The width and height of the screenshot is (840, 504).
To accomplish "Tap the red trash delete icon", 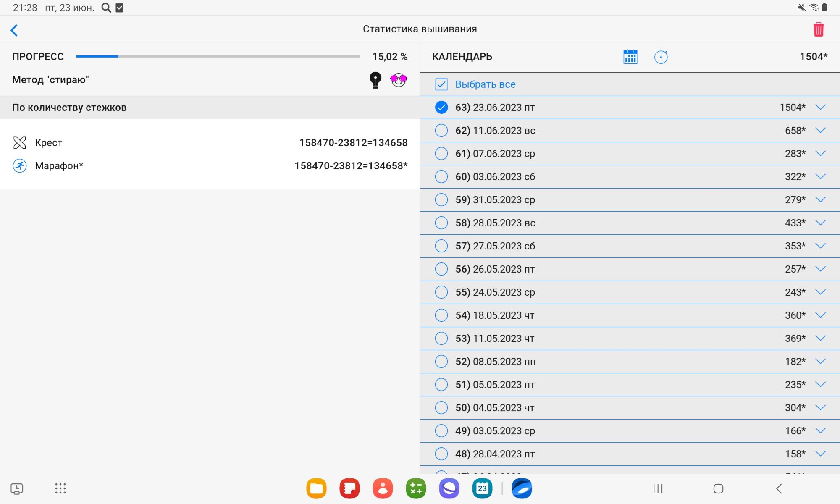I will coord(818,29).
